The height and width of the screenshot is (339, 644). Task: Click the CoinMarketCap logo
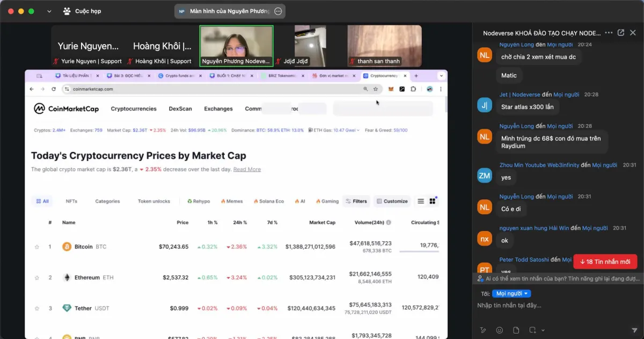point(66,109)
